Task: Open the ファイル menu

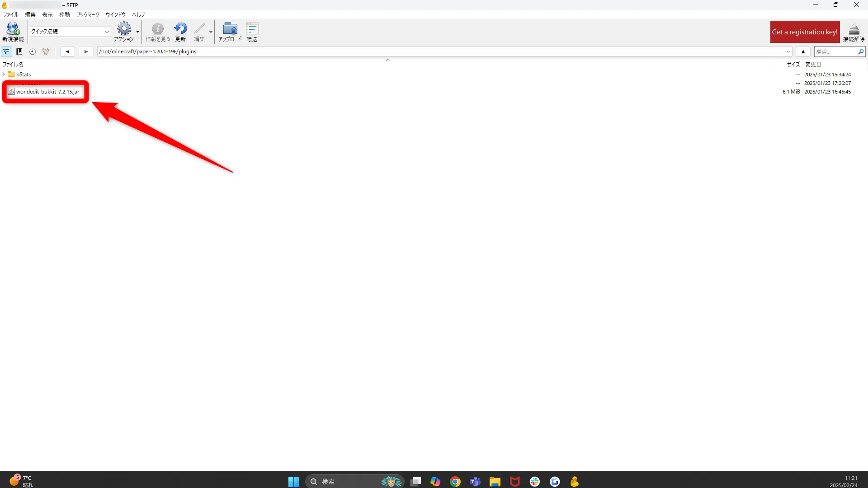Action: 10,14
